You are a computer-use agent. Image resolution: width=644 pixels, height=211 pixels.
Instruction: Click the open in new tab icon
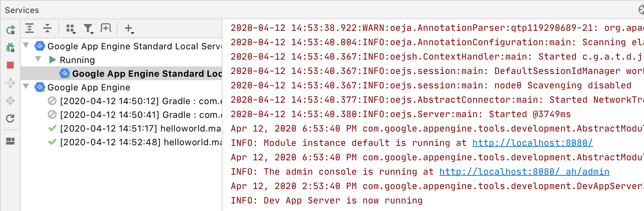(106, 29)
